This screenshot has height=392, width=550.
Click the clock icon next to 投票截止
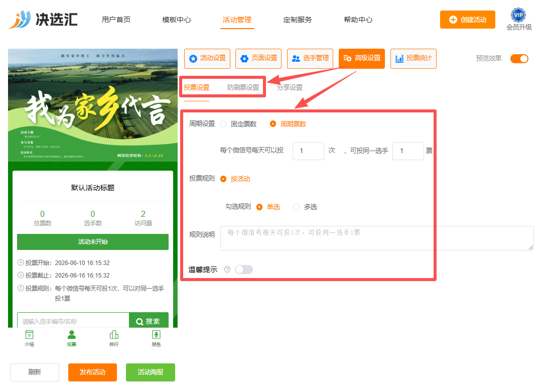pos(21,275)
